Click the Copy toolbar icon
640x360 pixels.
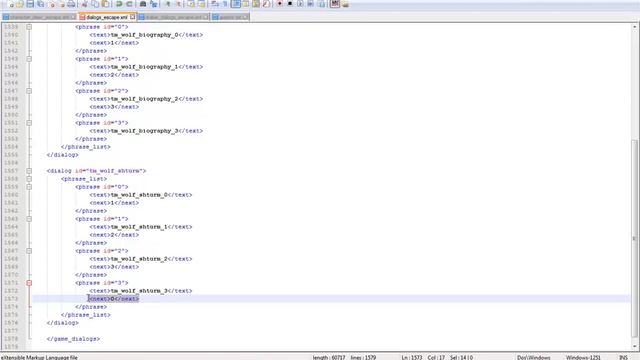(x=95, y=4)
